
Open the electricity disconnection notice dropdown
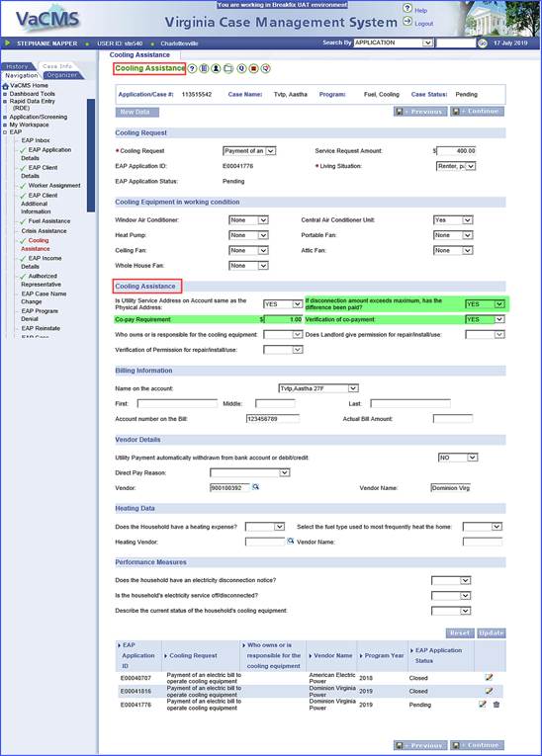tap(451, 580)
